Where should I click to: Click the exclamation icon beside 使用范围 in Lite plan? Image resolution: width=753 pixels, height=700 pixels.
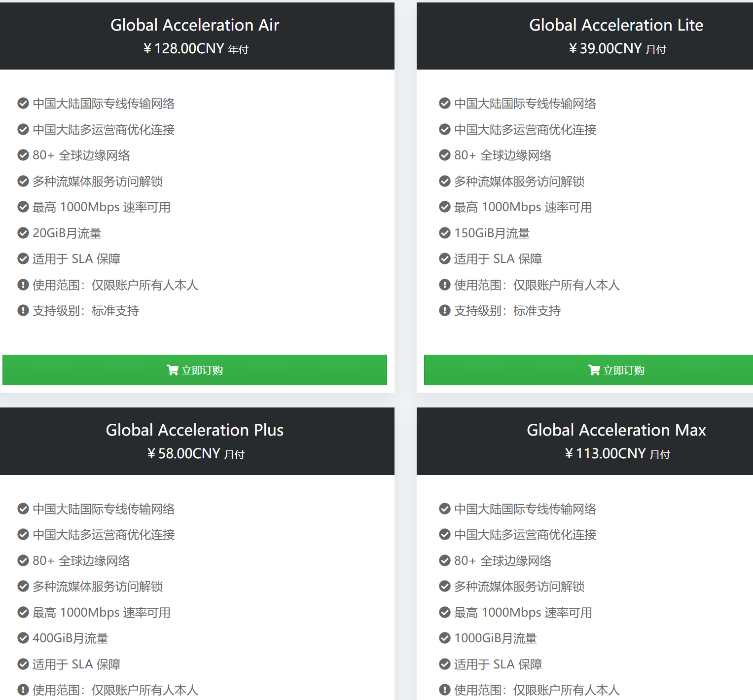coord(445,285)
